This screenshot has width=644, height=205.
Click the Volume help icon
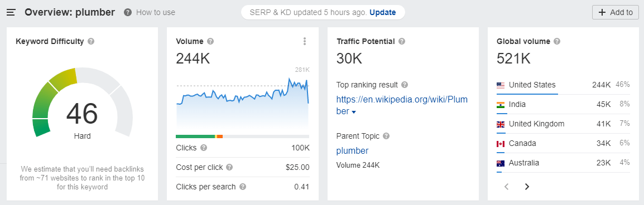click(210, 41)
